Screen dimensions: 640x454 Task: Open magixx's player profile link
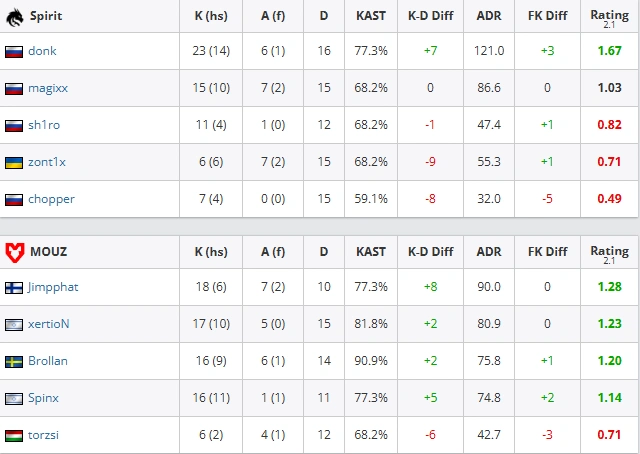tap(48, 88)
